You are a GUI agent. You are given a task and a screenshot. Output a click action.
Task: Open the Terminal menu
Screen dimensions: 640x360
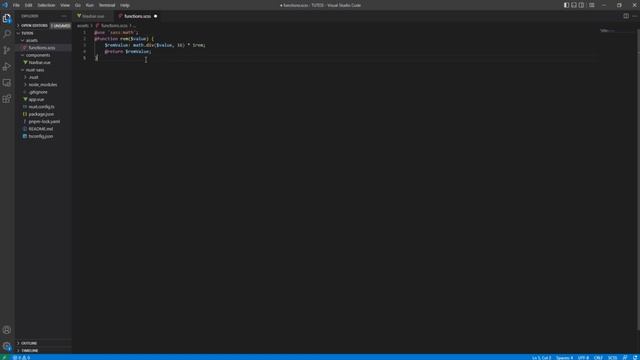(107, 5)
